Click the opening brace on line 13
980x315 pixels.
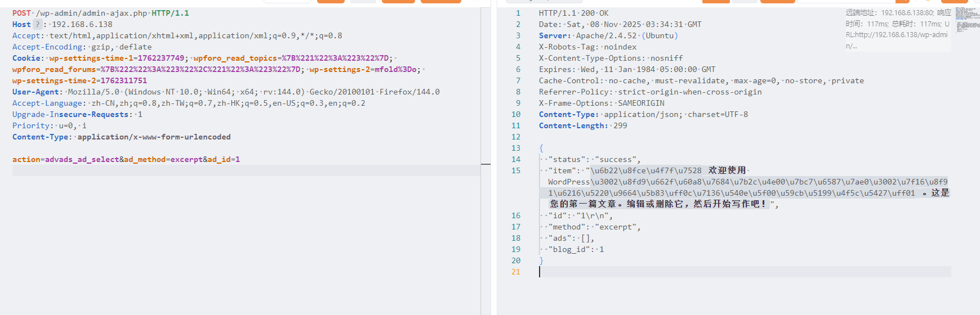(x=541, y=148)
